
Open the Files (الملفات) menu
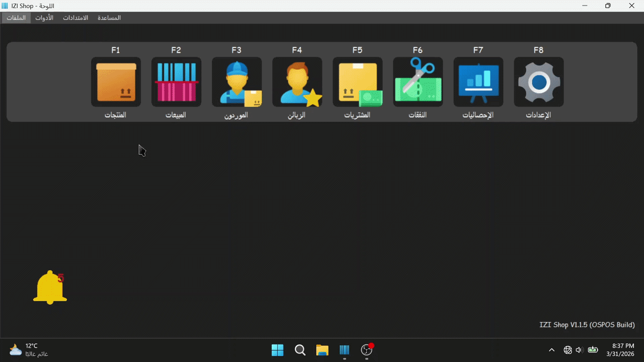coord(16,18)
